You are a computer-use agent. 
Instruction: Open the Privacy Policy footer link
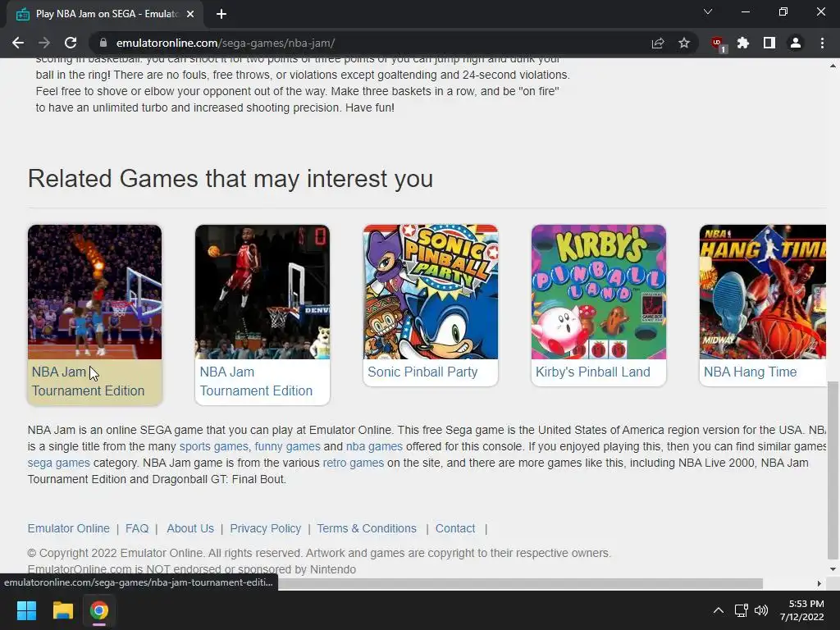266,528
